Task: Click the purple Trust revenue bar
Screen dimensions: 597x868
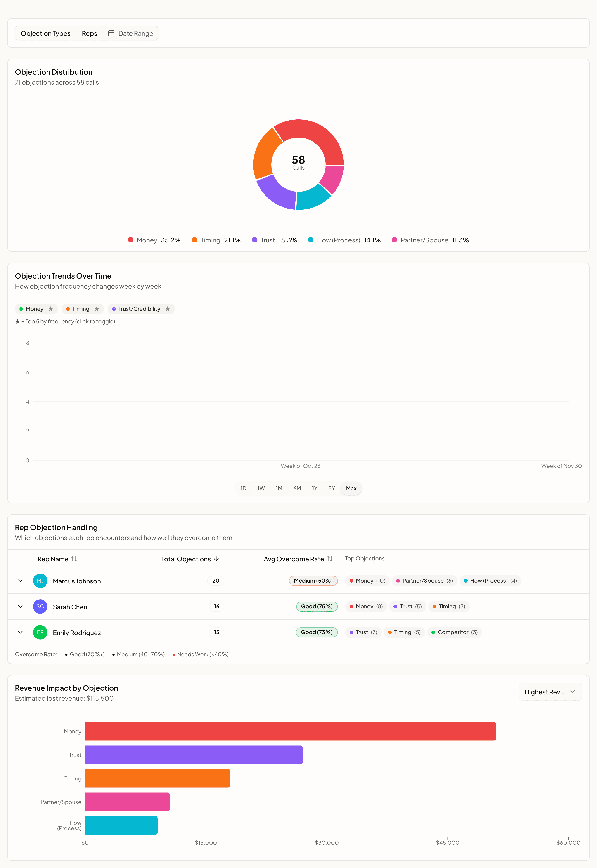Action: pos(194,755)
